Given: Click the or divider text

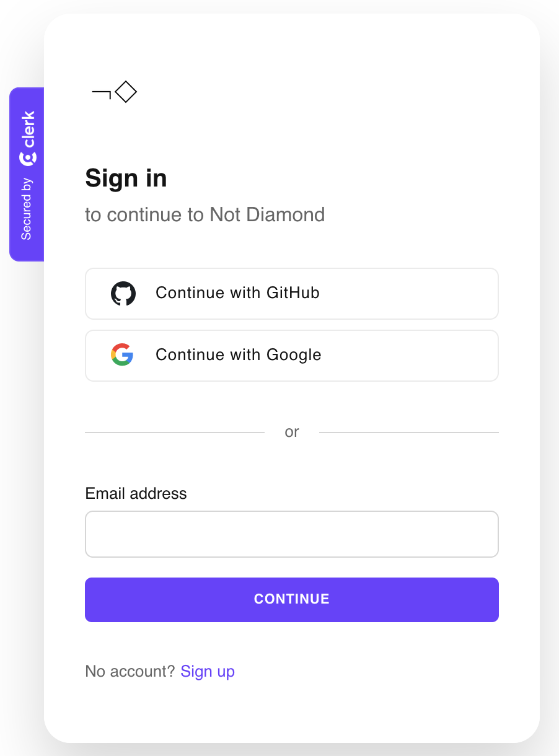Looking at the screenshot, I should [x=291, y=431].
